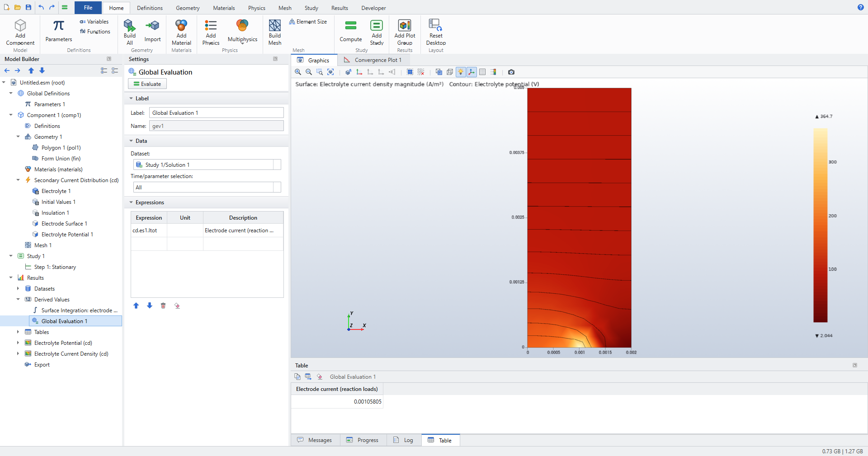
Task: Click Add Plot Group icon
Action: (405, 25)
